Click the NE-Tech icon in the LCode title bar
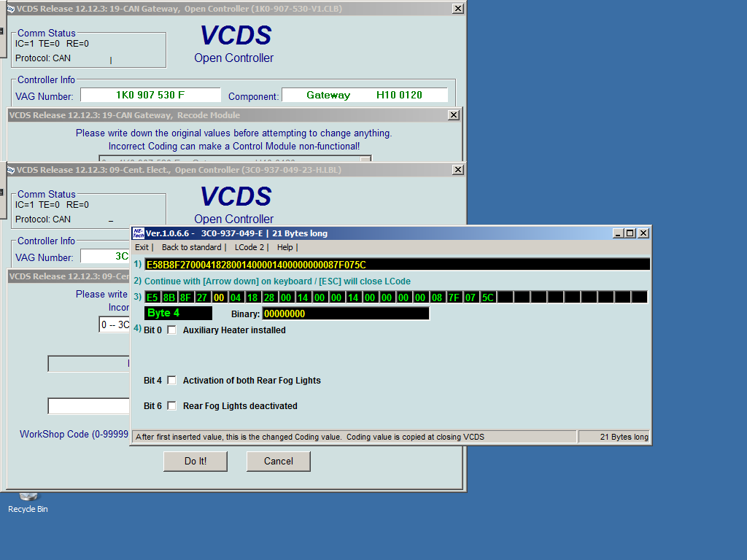747x560 pixels. [x=138, y=233]
